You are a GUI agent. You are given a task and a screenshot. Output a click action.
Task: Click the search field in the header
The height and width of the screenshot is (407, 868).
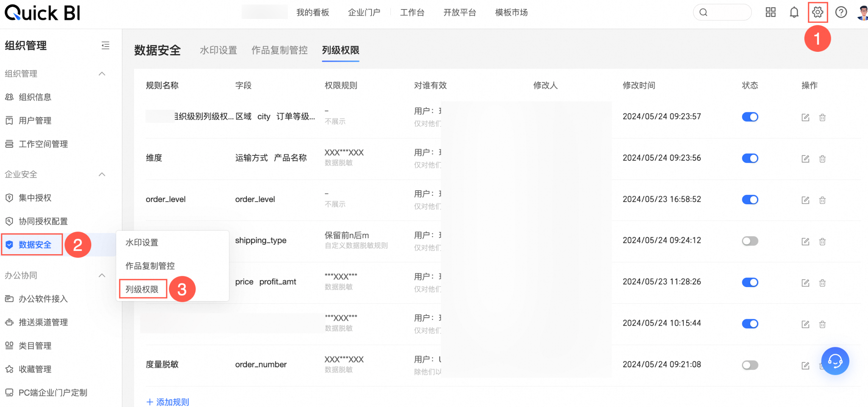pos(722,12)
